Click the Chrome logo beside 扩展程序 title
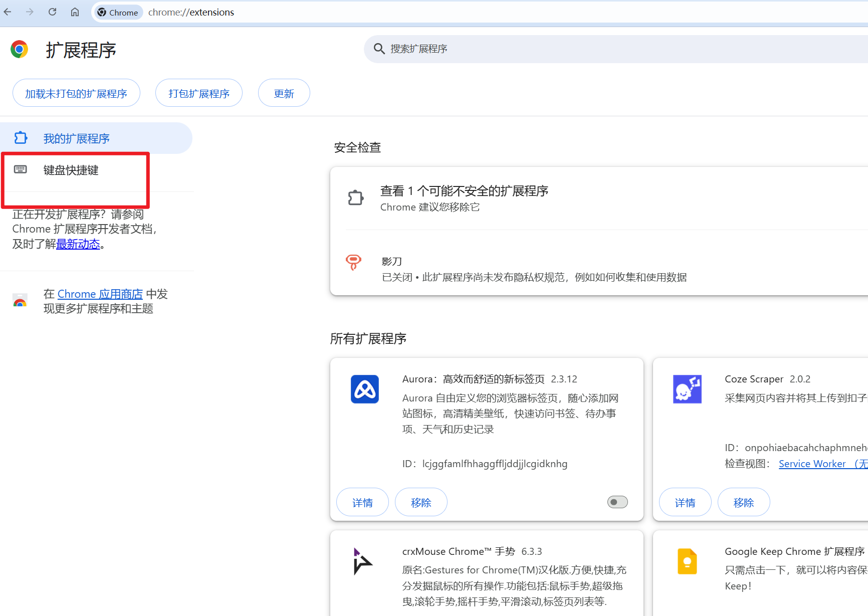868x616 pixels. [x=19, y=49]
